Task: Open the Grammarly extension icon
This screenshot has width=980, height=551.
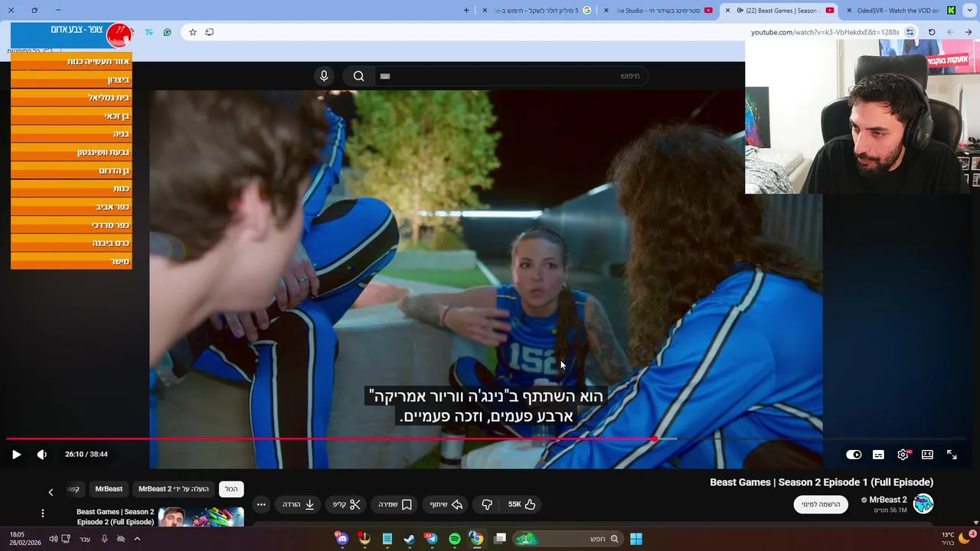Action: pyautogui.click(x=167, y=32)
